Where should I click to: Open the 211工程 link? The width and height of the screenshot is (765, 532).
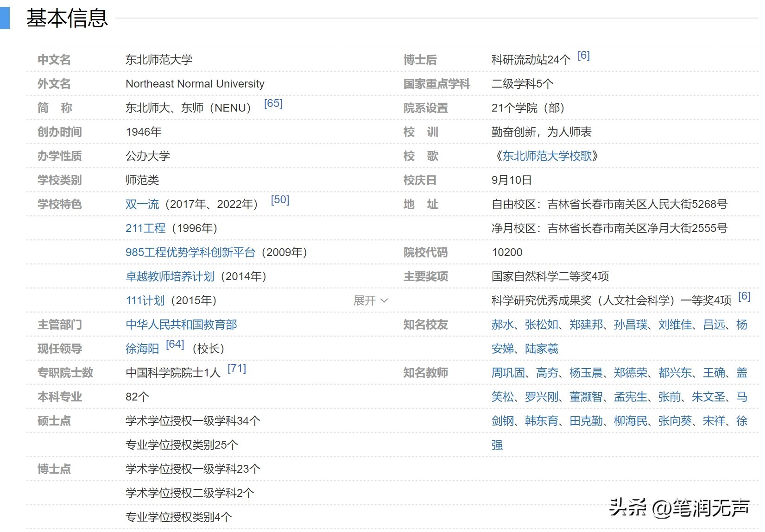(x=145, y=228)
